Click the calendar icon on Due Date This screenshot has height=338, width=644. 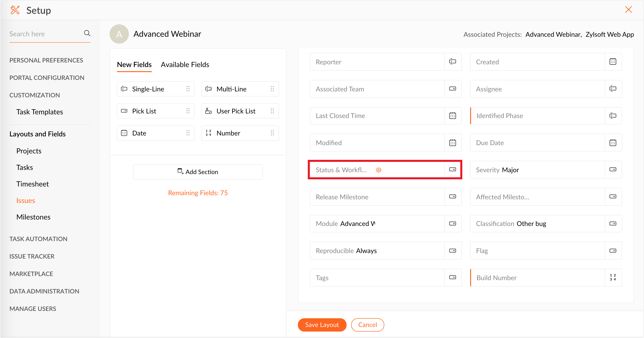click(x=613, y=143)
